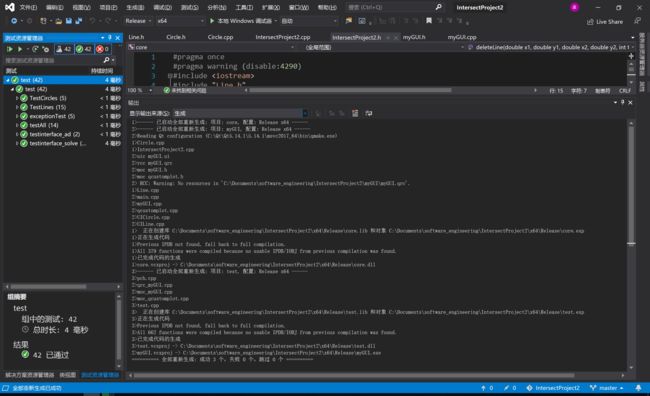Click the Undo toolbar icon
This screenshot has width=650, height=396.
pyautogui.click(x=92, y=21)
